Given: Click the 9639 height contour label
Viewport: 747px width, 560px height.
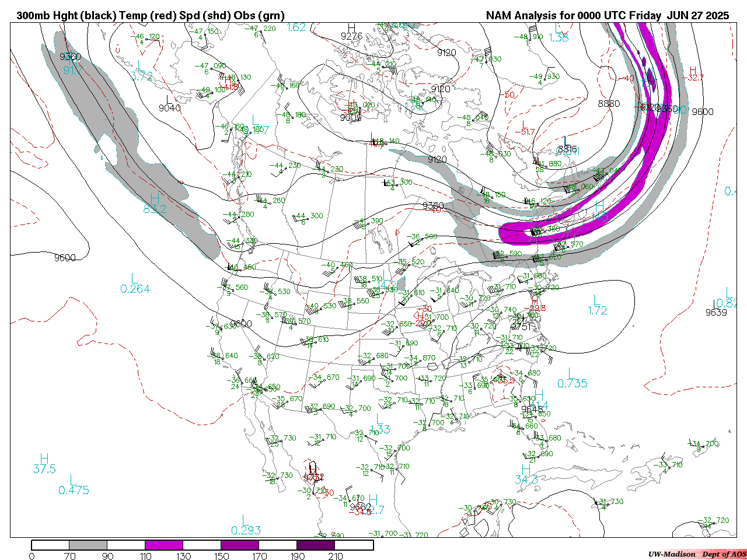Looking at the screenshot, I should pos(716,312).
